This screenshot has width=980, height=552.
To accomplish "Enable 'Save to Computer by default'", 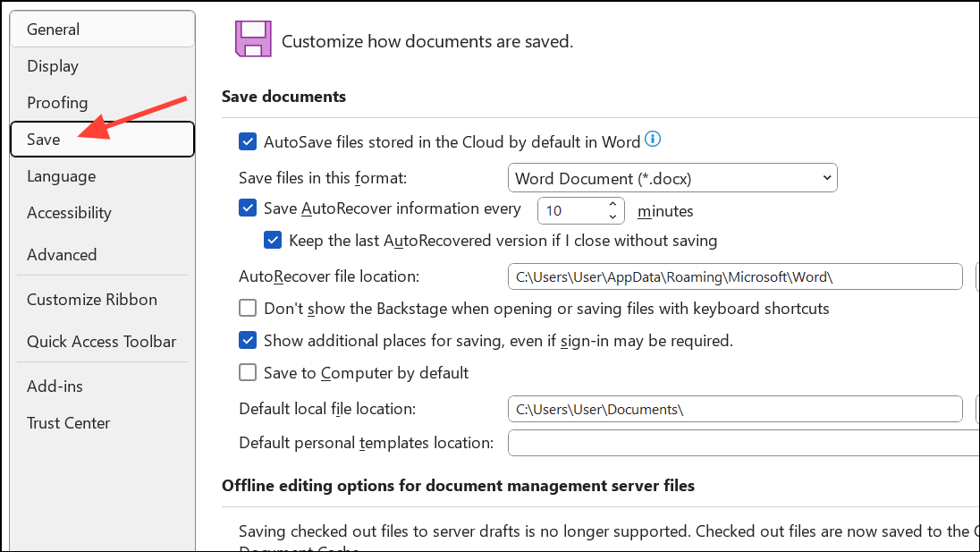I will coord(248,372).
